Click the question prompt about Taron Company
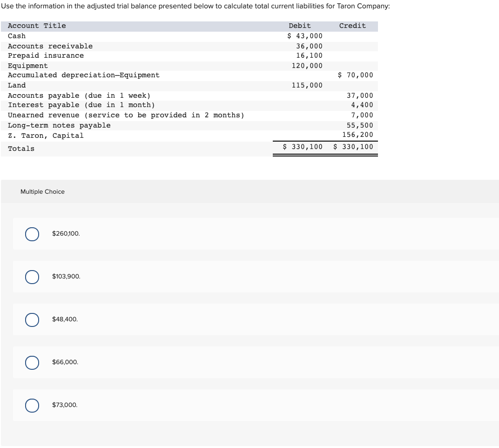 pyautogui.click(x=196, y=6)
